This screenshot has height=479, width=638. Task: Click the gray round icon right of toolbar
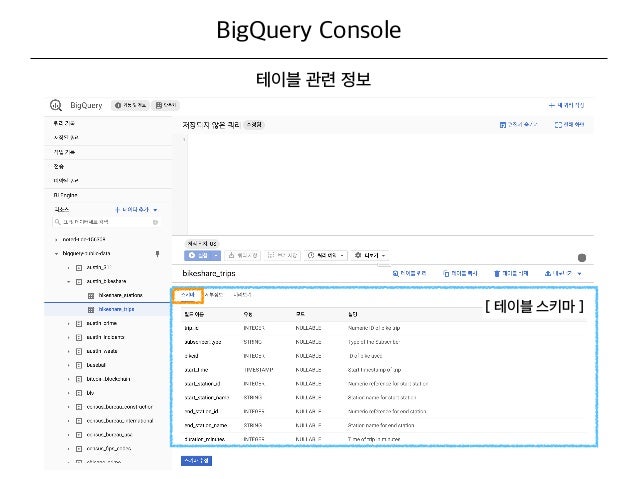click(582, 258)
